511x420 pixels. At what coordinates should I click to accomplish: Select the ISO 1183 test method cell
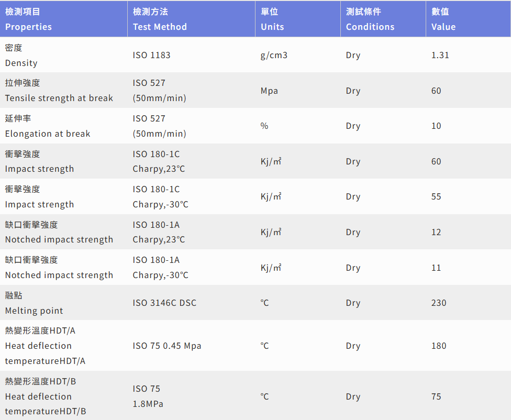click(x=151, y=55)
